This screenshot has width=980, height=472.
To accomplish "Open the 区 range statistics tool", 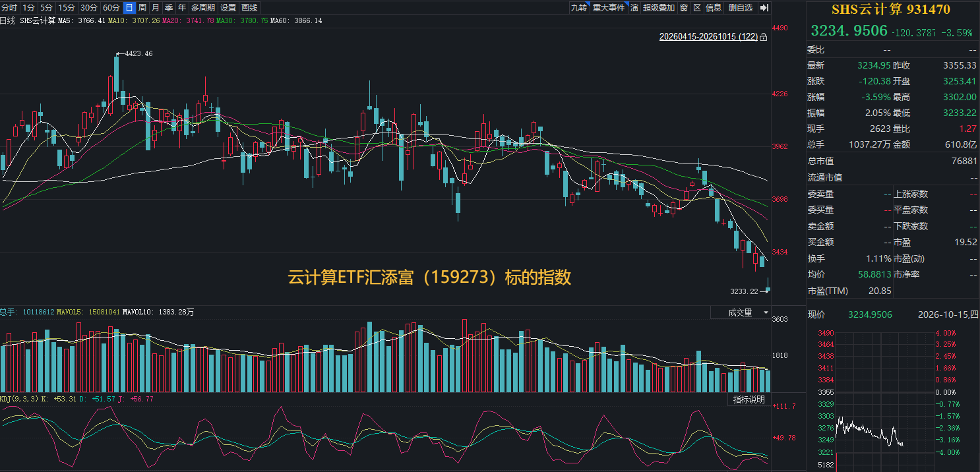I will point(697,8).
